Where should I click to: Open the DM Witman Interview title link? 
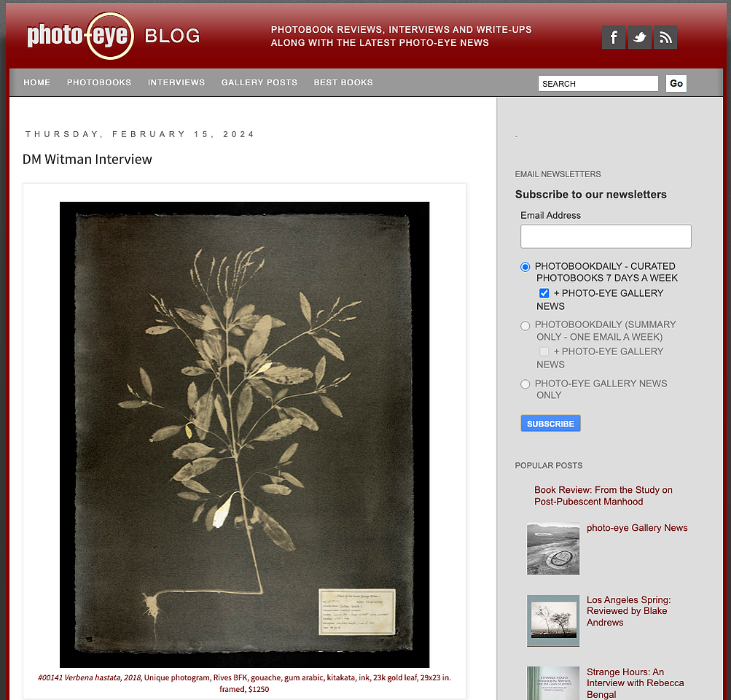click(x=87, y=160)
